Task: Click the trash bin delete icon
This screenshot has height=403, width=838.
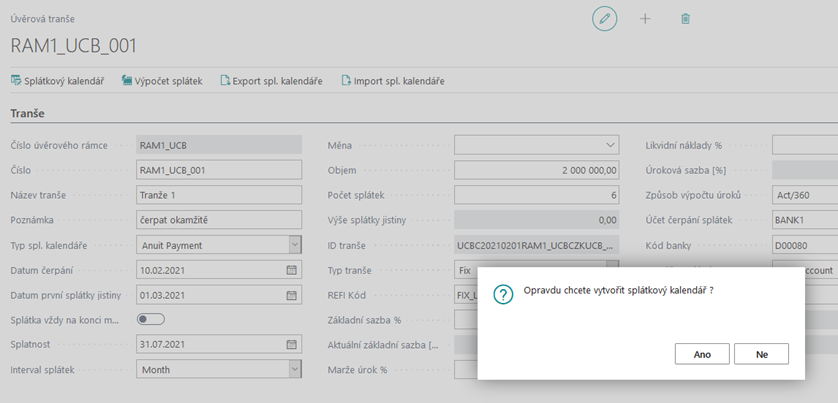Action: pos(685,19)
